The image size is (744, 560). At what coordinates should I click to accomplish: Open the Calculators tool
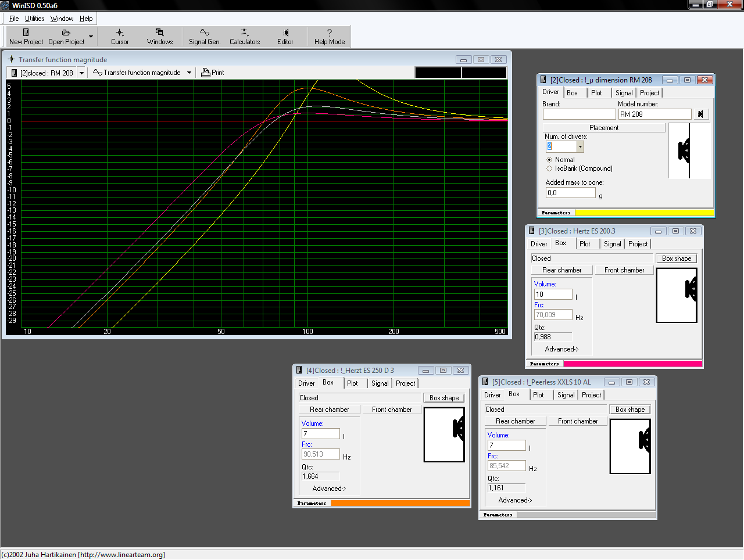pyautogui.click(x=245, y=36)
